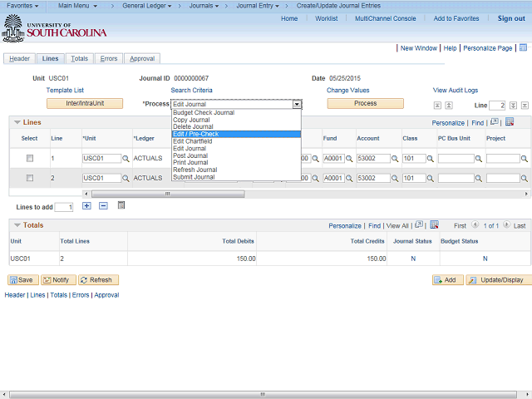Click the insert lines plus icon
Screen dimensions: 532x399
click(86, 205)
